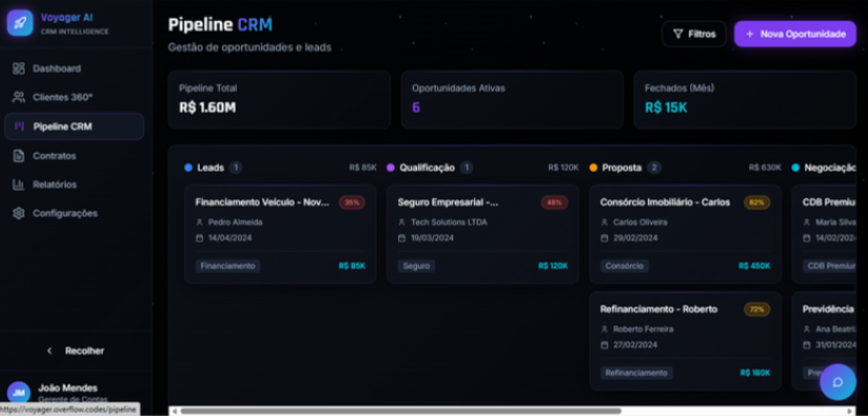Click the Proposta count badge 2

[654, 168]
